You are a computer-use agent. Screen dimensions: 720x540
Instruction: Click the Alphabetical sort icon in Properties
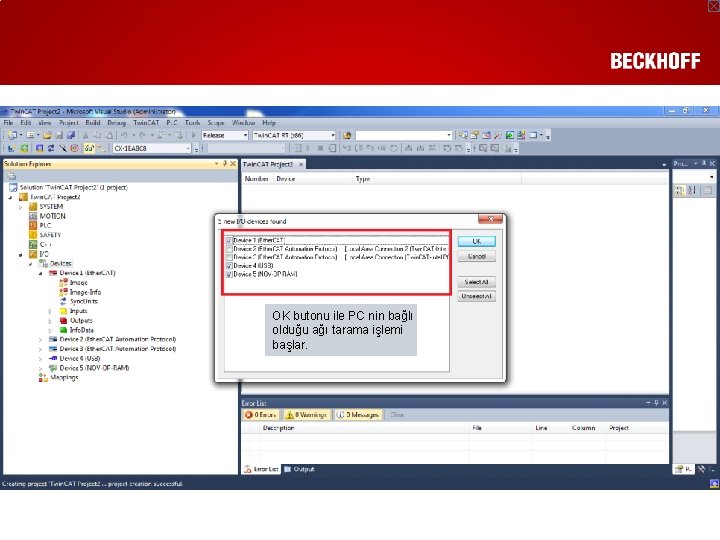692,190
